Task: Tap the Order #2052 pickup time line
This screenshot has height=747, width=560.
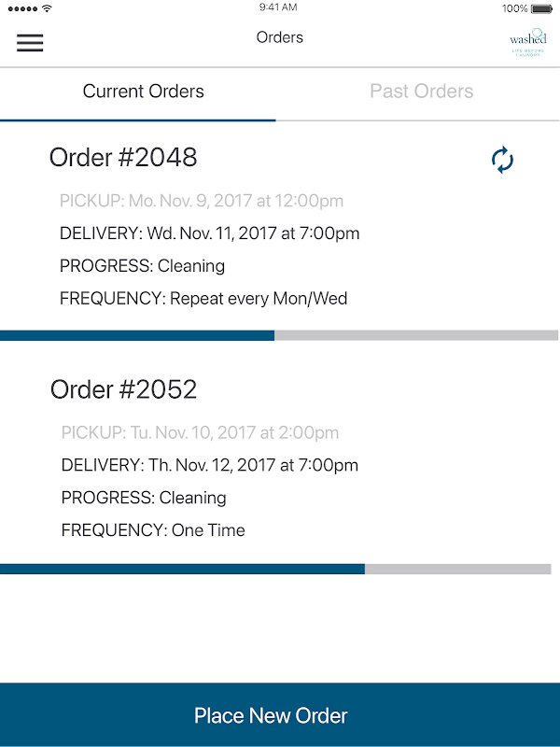Action: pos(200,433)
